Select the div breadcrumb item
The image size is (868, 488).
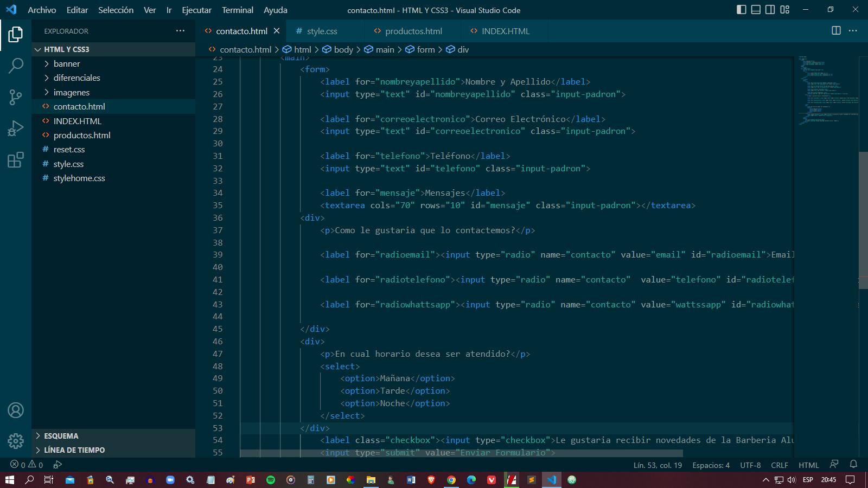point(457,49)
